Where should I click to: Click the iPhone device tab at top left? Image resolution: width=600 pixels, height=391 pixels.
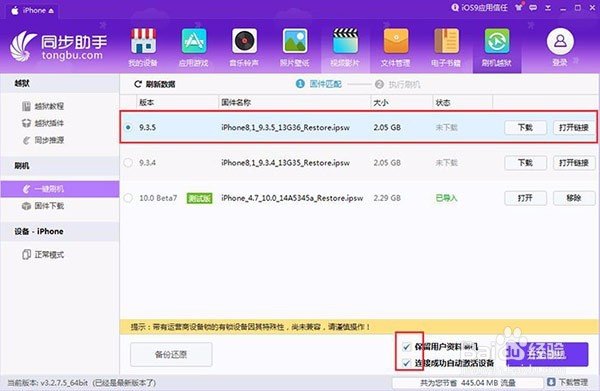point(33,10)
